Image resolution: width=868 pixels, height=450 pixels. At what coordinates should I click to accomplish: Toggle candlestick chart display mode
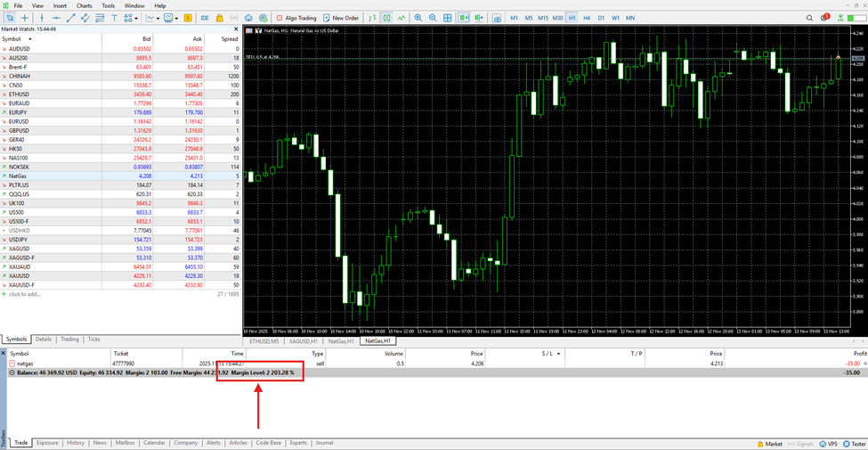click(x=387, y=18)
